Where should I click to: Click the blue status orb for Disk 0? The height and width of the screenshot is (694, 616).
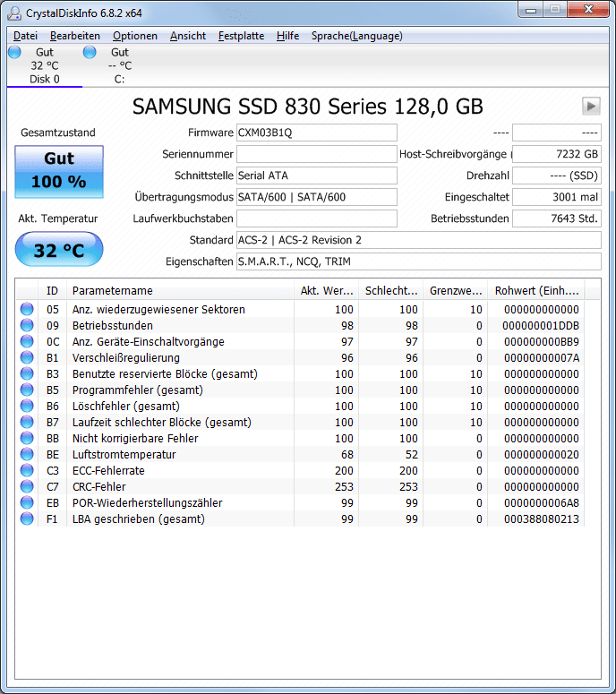pyautogui.click(x=14, y=52)
